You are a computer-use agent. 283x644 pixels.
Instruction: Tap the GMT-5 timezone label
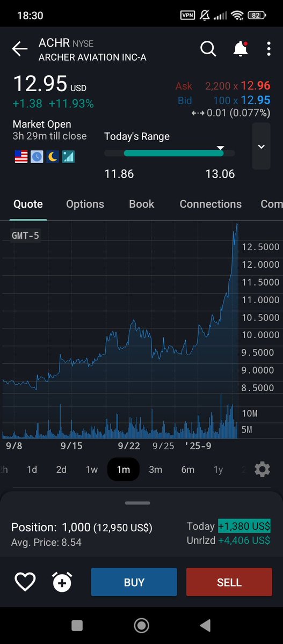25,235
